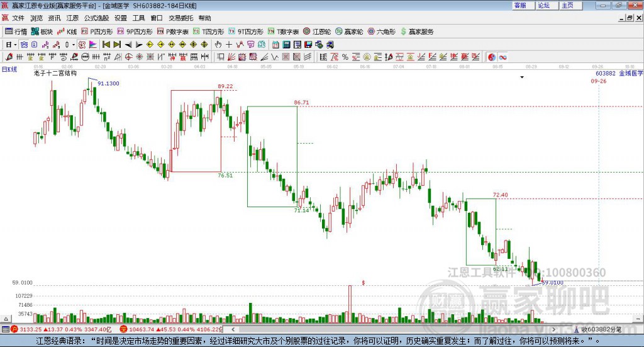This screenshot has width=644, height=347.
Task: Select the crosshair plus cursor tool
Action: coord(229,45)
